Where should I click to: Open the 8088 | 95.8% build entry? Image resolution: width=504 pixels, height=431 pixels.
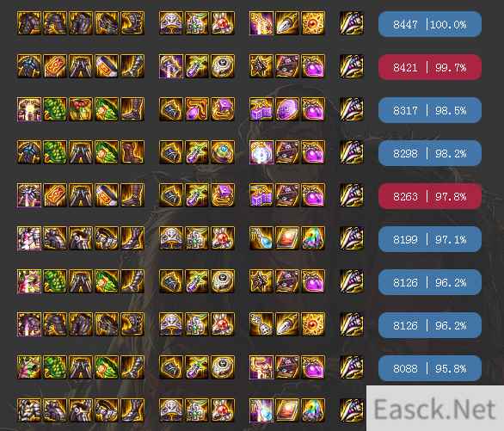[x=430, y=368]
